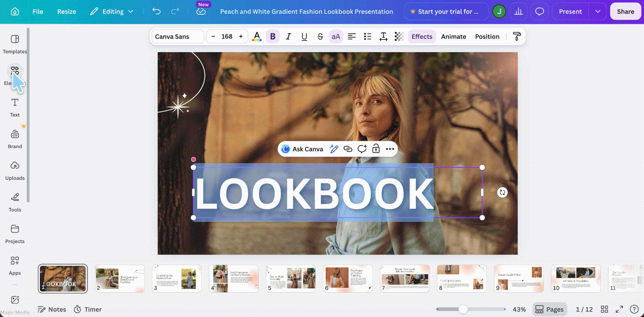Open more options three dots

click(390, 149)
